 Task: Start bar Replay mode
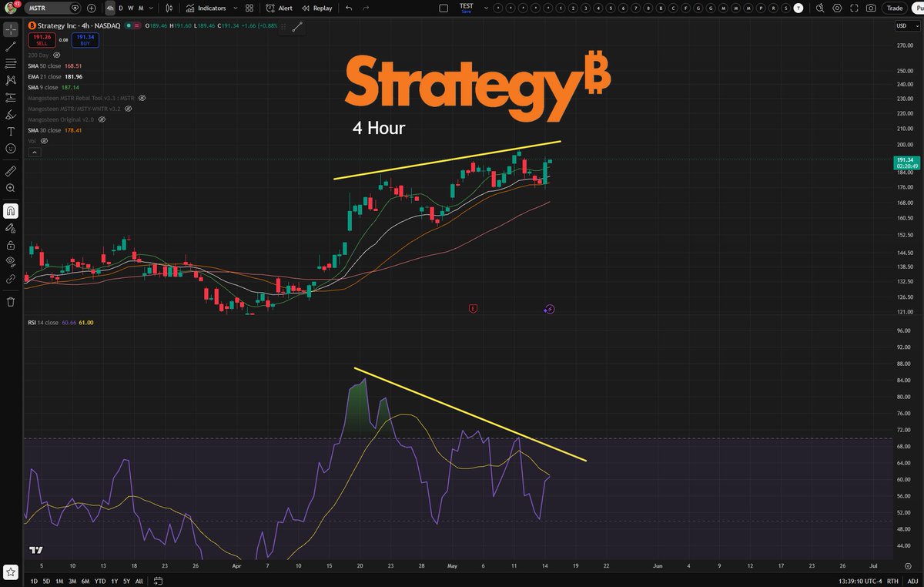coord(317,8)
